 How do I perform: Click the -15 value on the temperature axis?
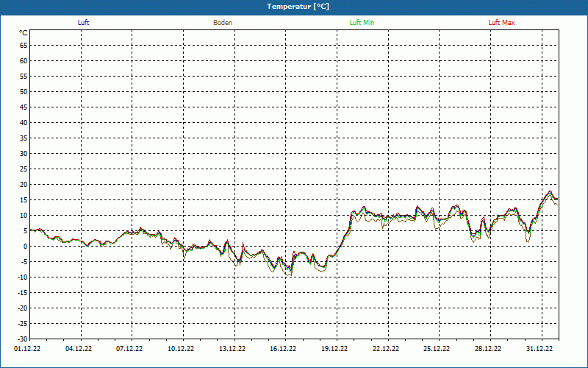[x=23, y=292]
